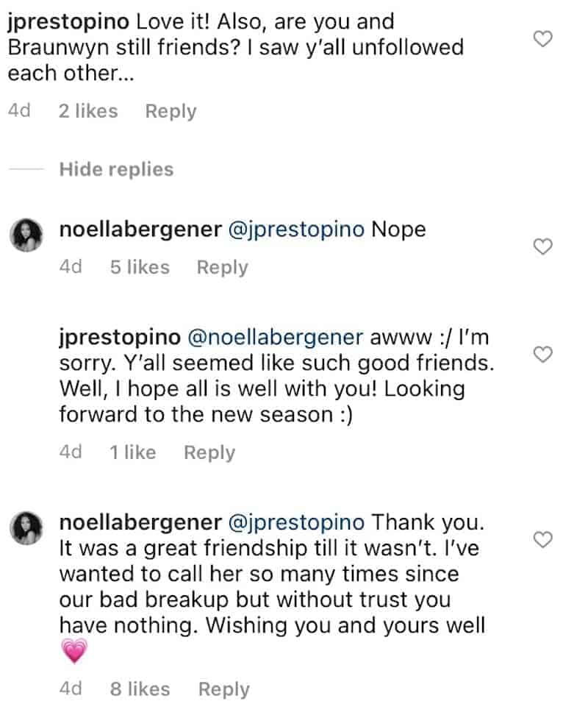Like noellabergener's "Nope" reply heart
The width and height of the screenshot is (588, 715).
click(542, 246)
